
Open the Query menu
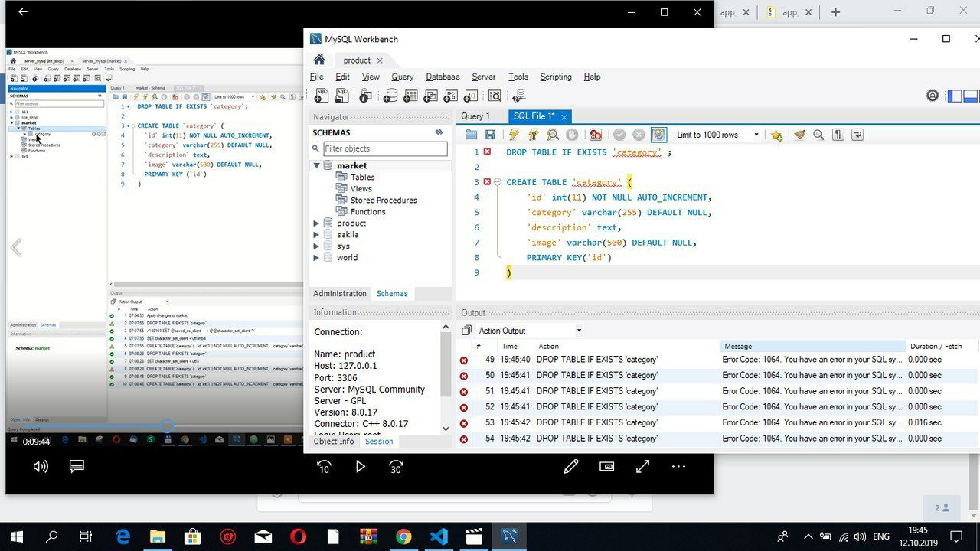point(402,77)
